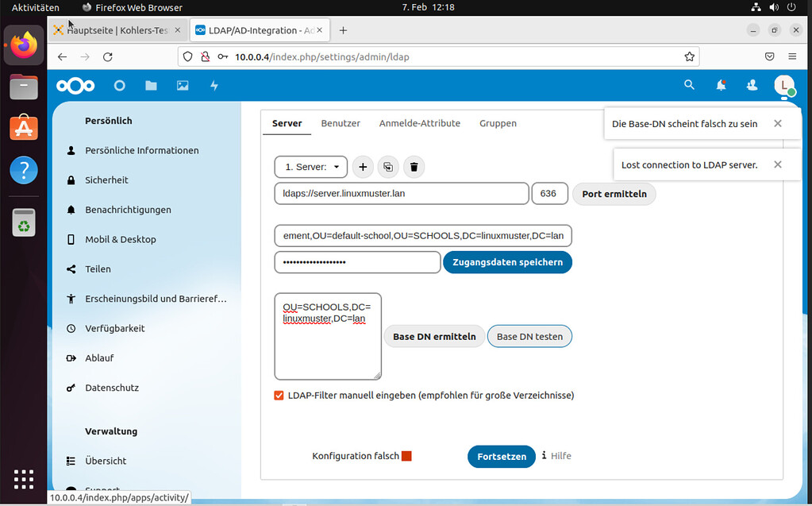Dismiss the Lost connection to LDAP notification
The height and width of the screenshot is (506, 812).
tap(778, 164)
